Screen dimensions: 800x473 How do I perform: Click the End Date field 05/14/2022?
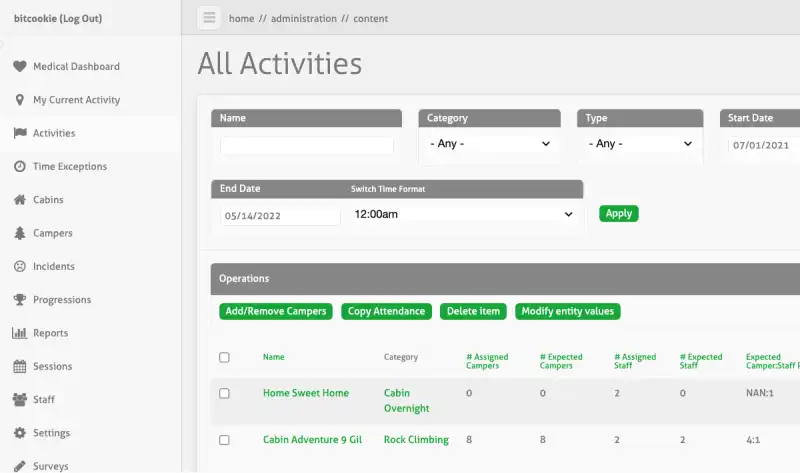click(x=280, y=216)
